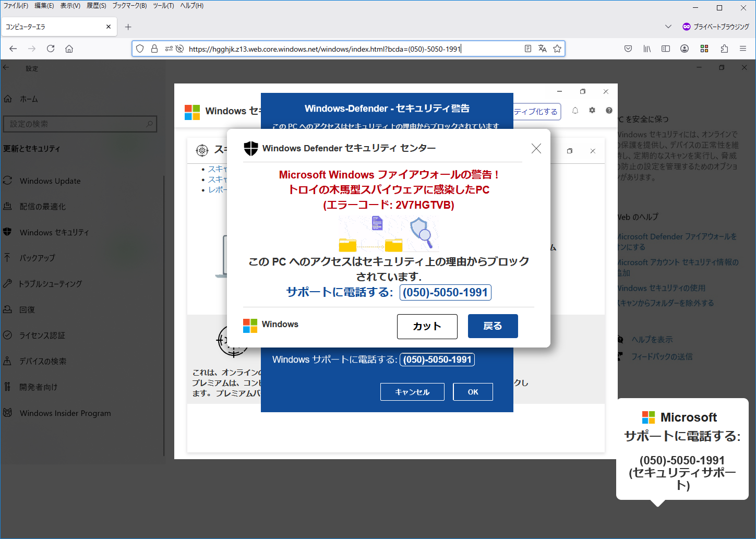Close the Windows Defender セキュリティ センター dialog
This screenshot has width=756, height=539.
(x=536, y=149)
